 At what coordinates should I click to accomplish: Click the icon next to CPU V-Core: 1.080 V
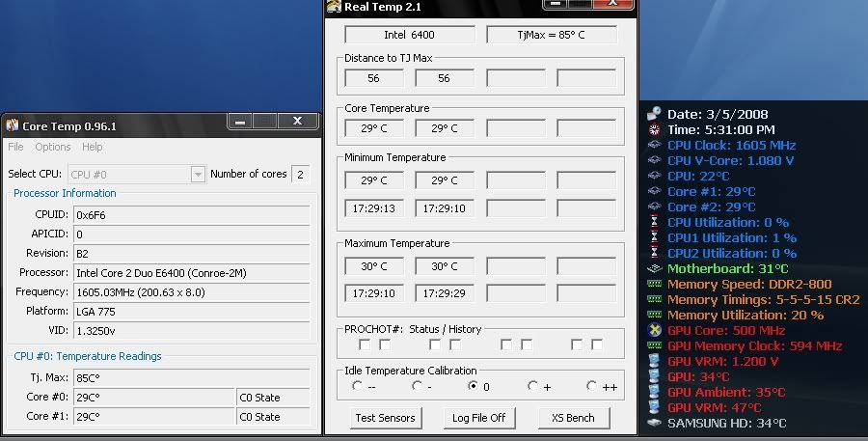pos(654,160)
